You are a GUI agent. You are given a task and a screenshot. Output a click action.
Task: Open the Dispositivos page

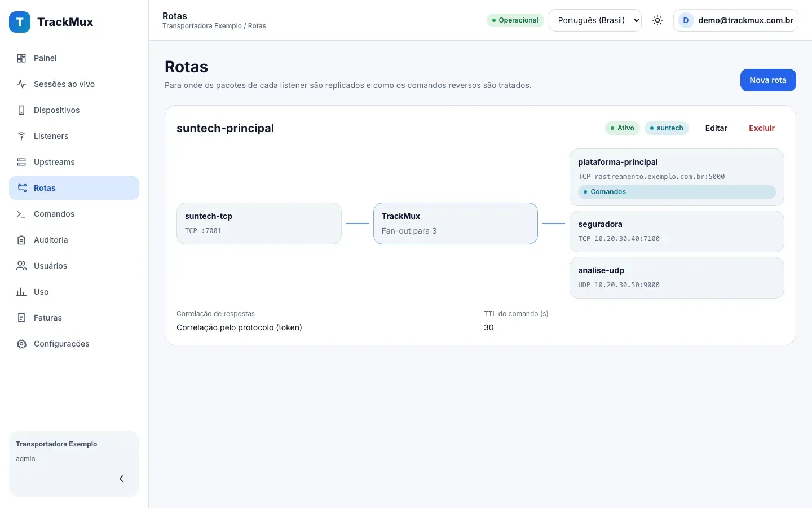coord(74,110)
